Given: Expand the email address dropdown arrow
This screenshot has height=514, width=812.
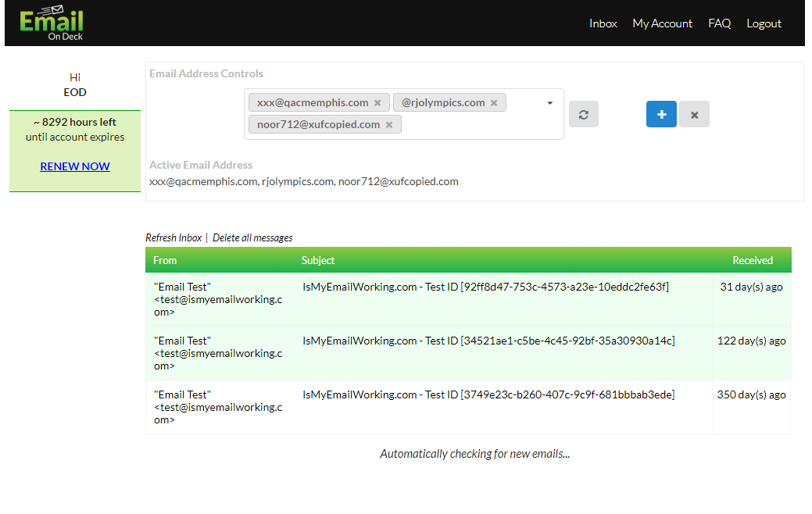Looking at the screenshot, I should 549,103.
